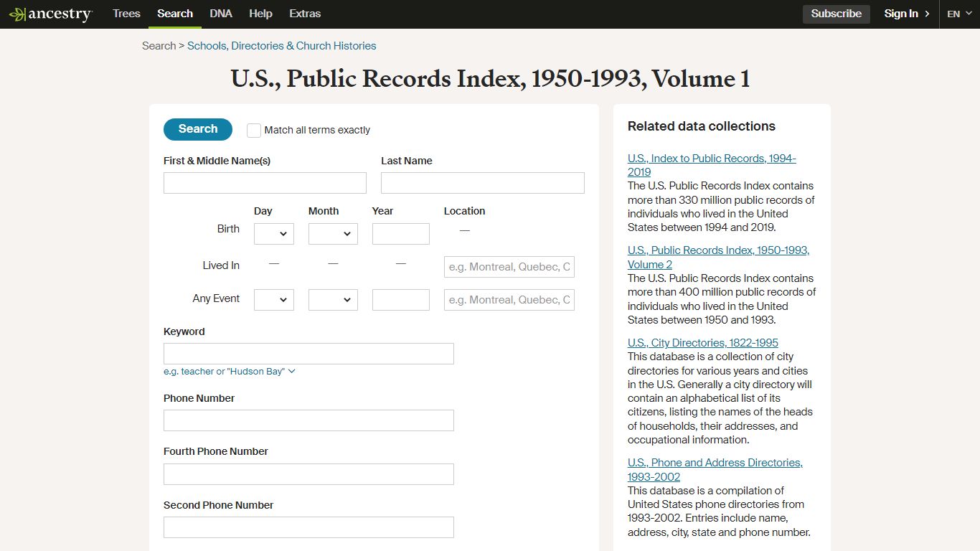Open the DNA menu

click(221, 14)
